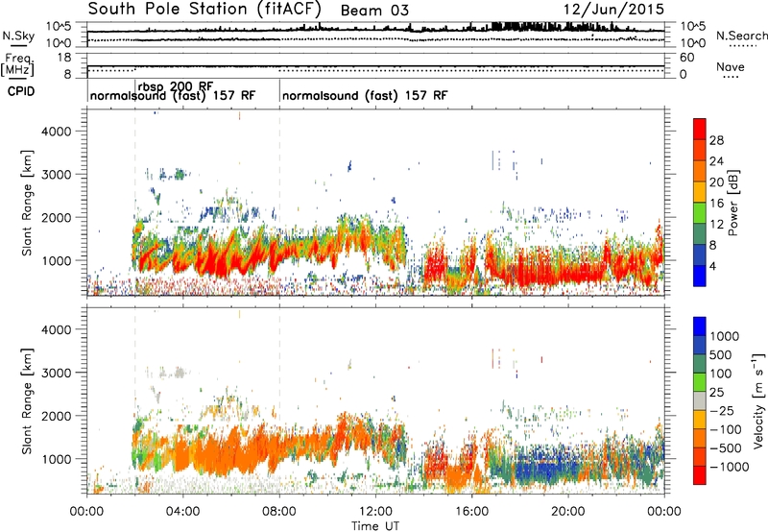Click the green 12 dB power color band

(700, 213)
